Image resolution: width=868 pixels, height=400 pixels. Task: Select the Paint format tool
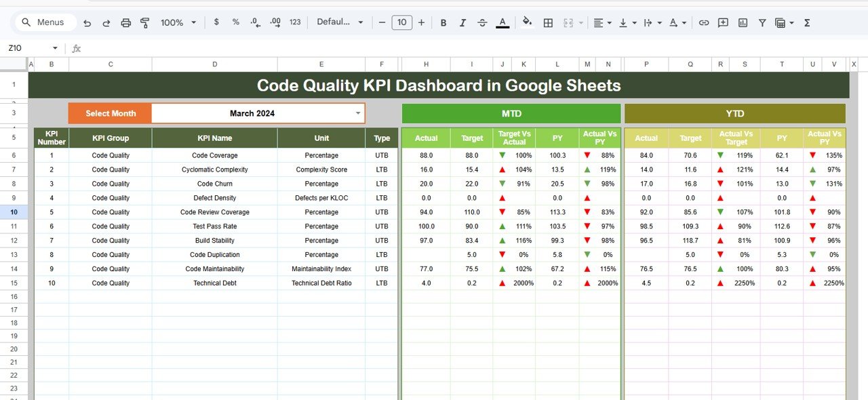click(145, 22)
